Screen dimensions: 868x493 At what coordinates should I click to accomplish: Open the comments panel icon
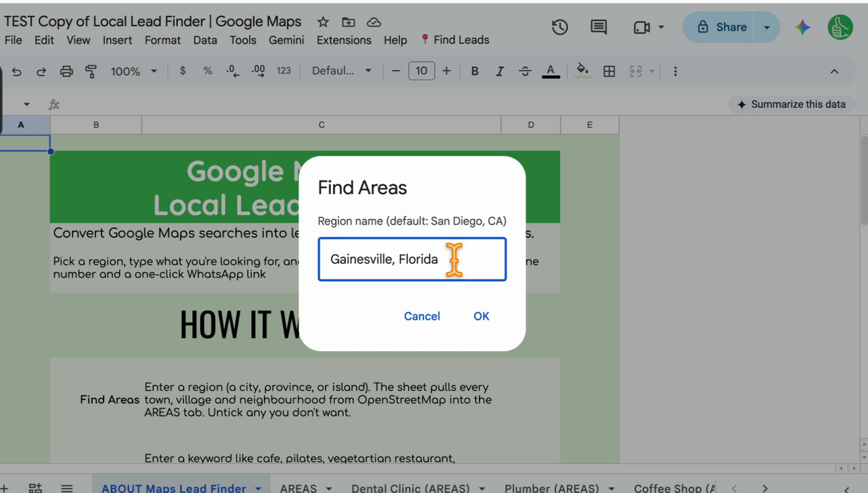(x=598, y=27)
